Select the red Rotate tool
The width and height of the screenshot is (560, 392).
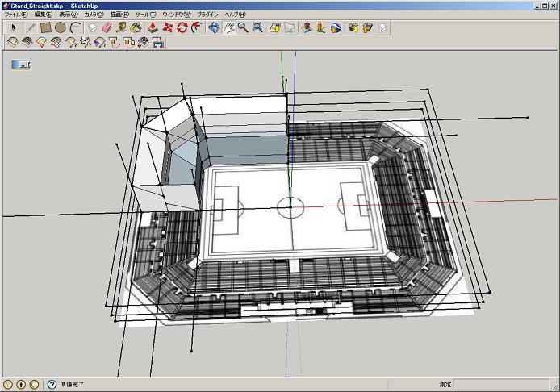pyautogui.click(x=182, y=27)
